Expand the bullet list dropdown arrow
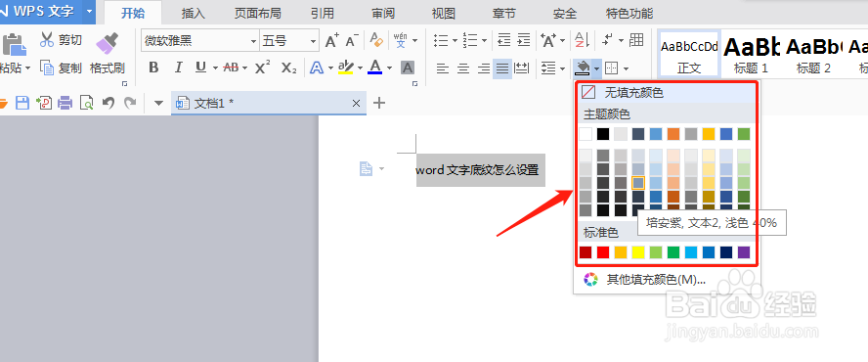Viewport: 868px width, 362px height. (456, 40)
